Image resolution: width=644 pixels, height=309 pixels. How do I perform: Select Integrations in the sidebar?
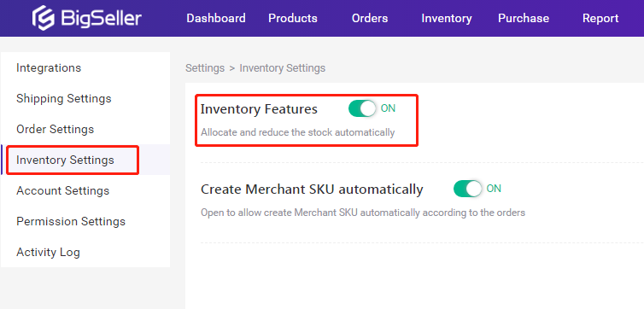pos(49,67)
